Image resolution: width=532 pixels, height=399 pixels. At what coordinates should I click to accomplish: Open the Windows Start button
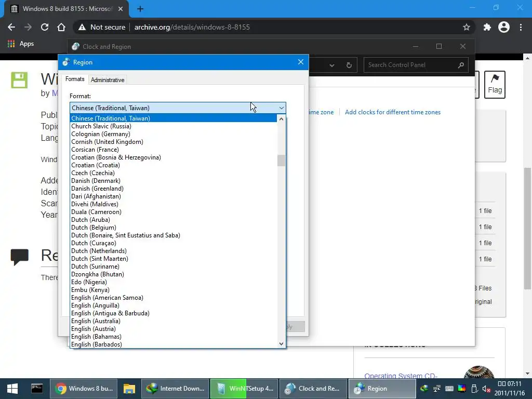12,389
